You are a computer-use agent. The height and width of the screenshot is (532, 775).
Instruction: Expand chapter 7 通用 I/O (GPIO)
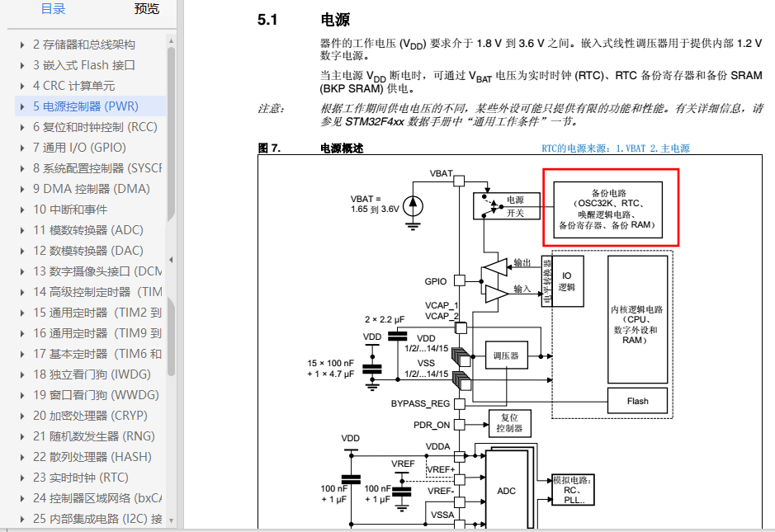point(22,148)
